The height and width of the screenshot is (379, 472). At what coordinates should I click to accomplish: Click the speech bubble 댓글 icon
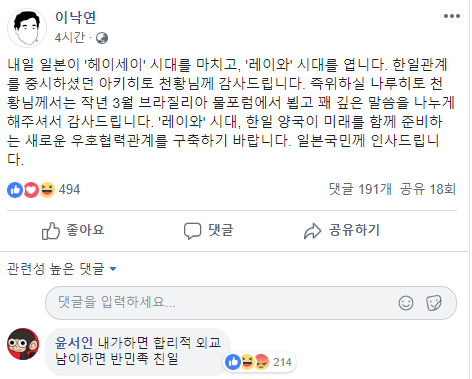[192, 231]
